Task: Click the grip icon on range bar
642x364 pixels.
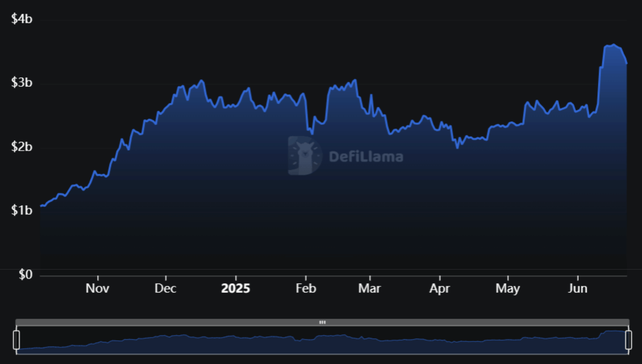Action: click(x=322, y=322)
